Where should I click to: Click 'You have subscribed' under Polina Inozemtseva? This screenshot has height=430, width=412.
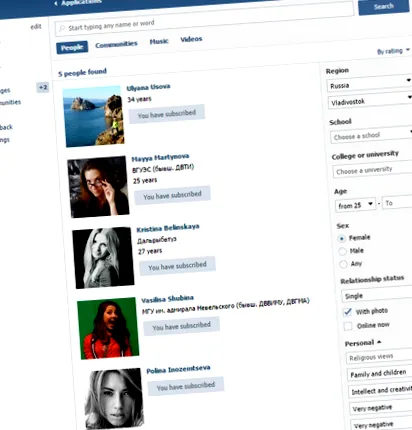pos(186,386)
